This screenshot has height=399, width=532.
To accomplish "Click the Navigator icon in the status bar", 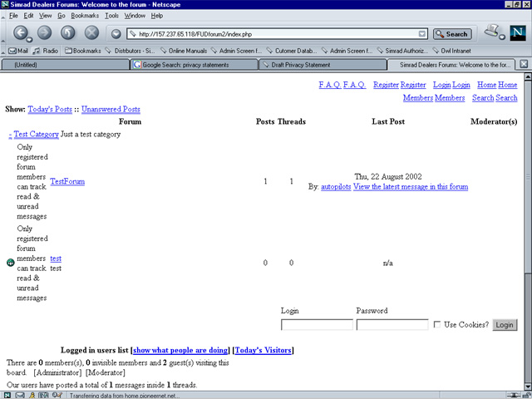I will tap(7, 396).
